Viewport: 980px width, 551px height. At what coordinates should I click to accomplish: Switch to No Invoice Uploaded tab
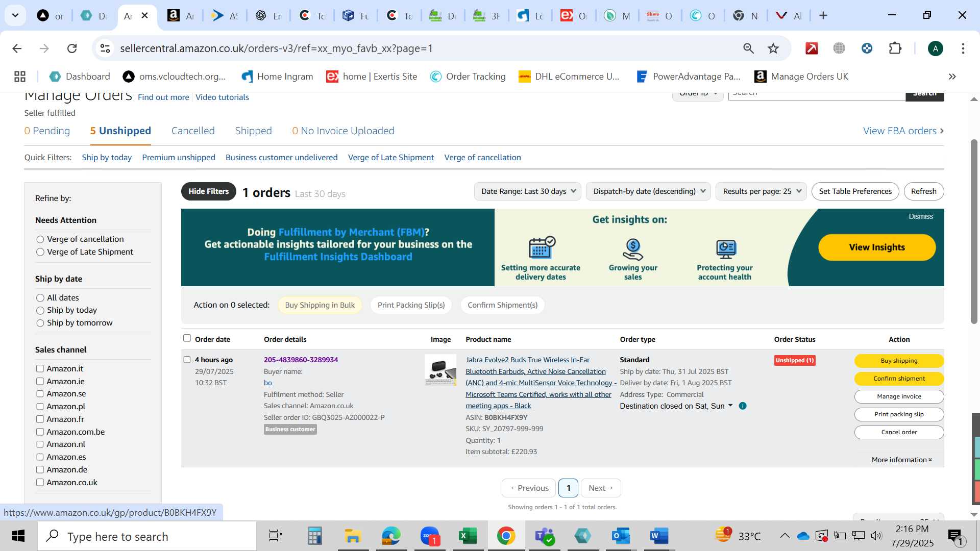pos(343,131)
